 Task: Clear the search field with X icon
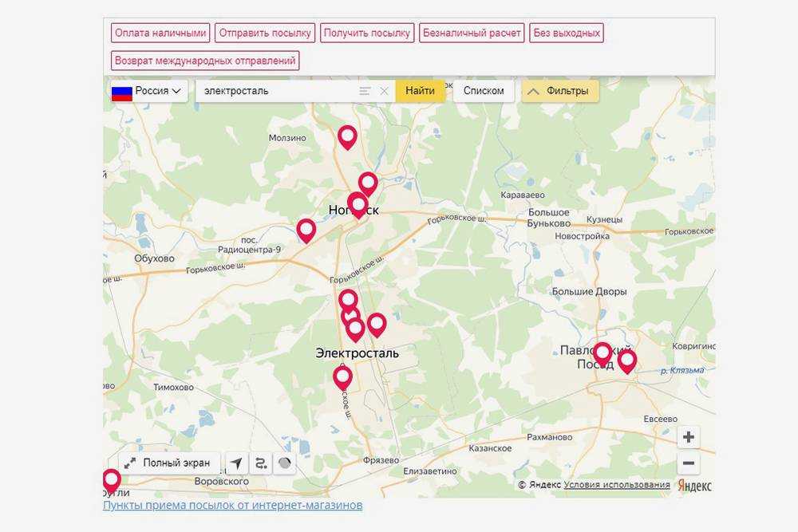pos(384,91)
